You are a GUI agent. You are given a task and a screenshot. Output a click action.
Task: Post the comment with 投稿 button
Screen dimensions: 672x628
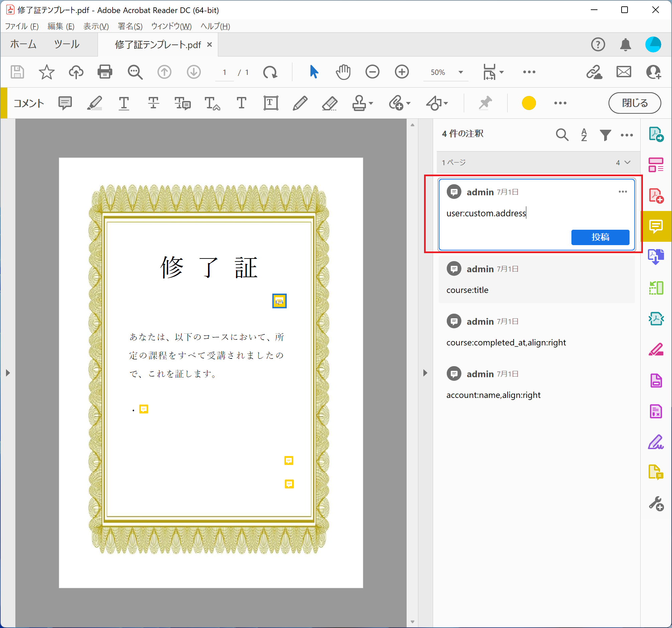(600, 237)
